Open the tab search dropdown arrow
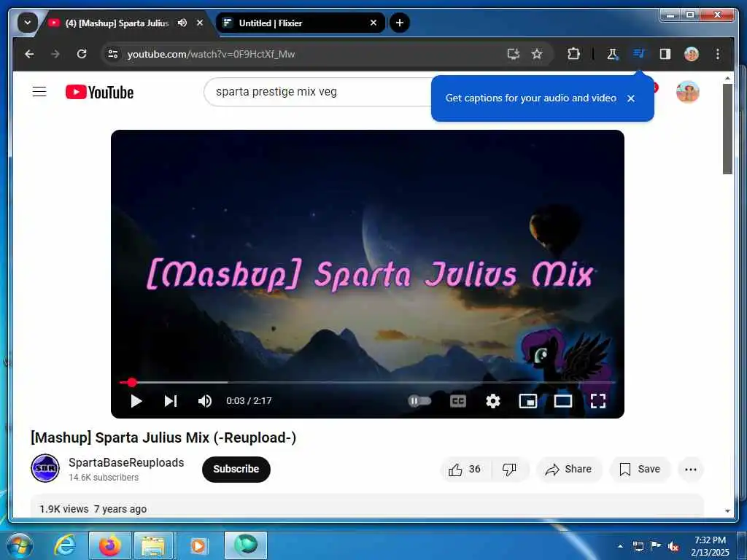Viewport: 747px width, 560px height. click(28, 23)
